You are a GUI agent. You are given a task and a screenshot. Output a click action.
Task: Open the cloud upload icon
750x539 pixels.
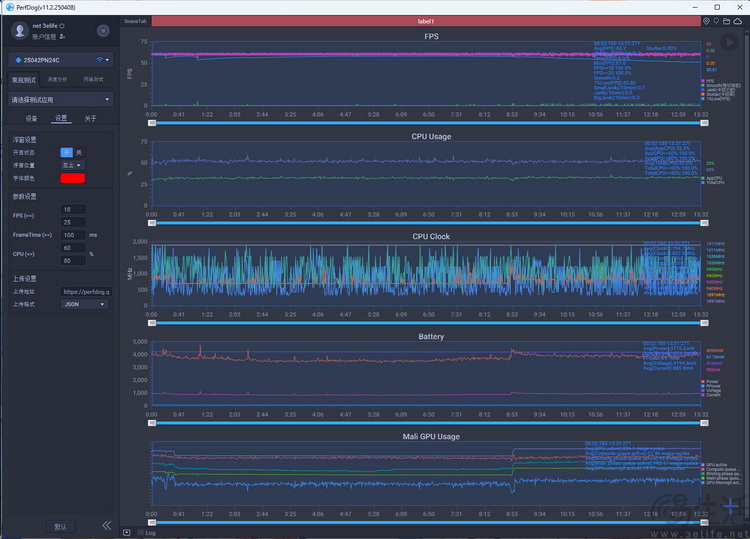(738, 21)
